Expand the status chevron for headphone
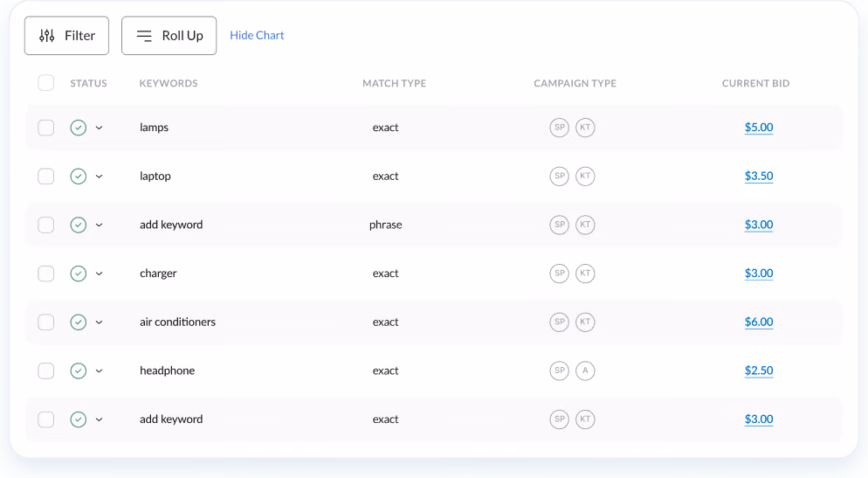This screenshot has height=478, width=868. coord(99,371)
